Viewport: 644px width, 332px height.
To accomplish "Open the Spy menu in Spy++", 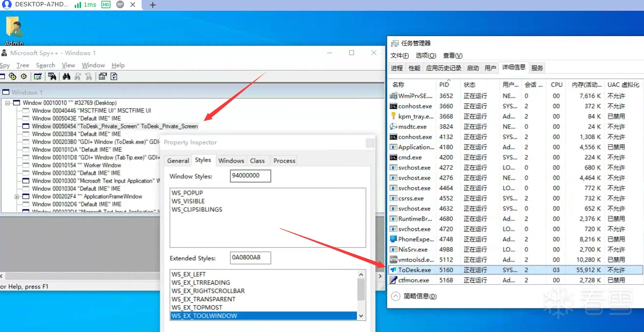I will [x=5, y=65].
